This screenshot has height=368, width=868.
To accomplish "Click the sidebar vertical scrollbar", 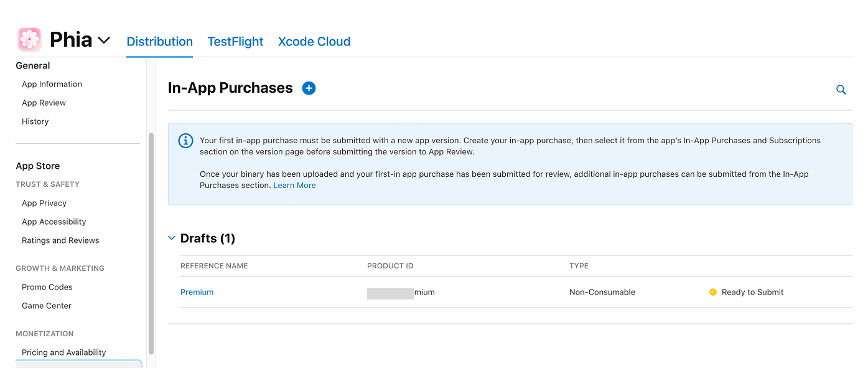I will click(151, 243).
